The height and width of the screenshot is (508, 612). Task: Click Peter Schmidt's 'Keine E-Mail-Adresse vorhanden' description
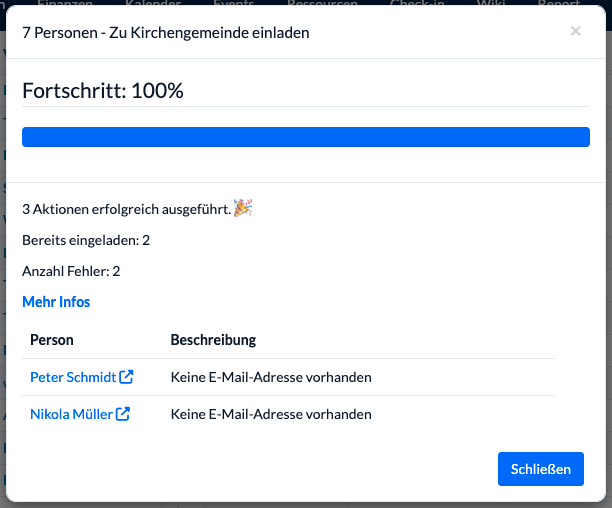tap(271, 378)
